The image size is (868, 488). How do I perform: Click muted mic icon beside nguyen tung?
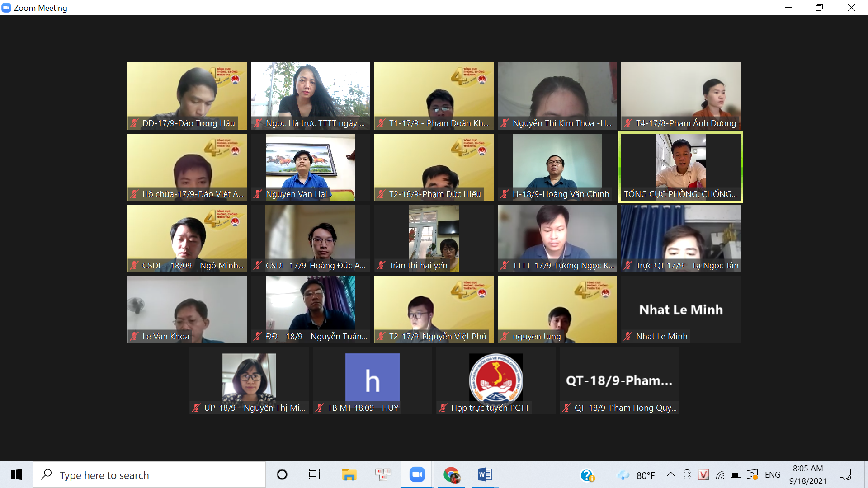point(505,336)
